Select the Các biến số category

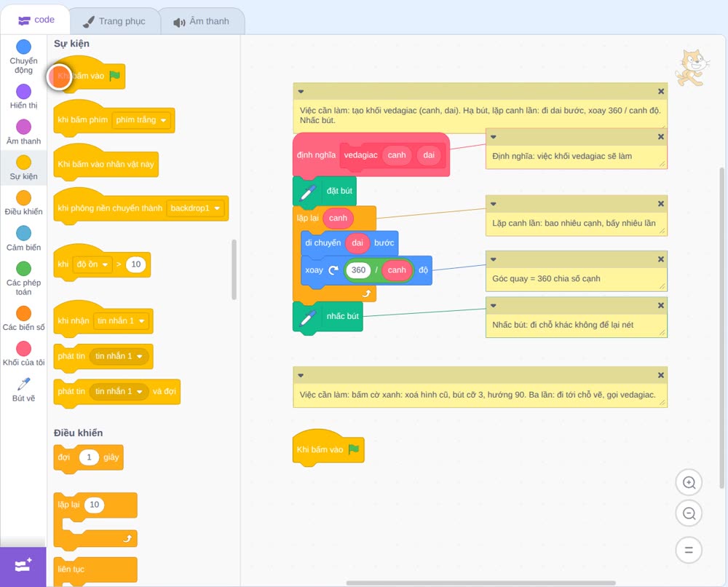(24, 318)
